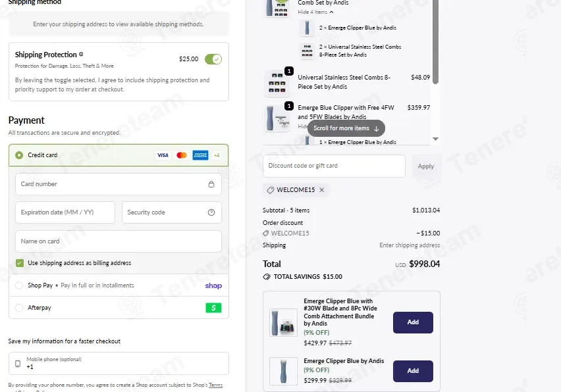Click the $998.04 total amount
561x392 pixels.
click(x=424, y=264)
